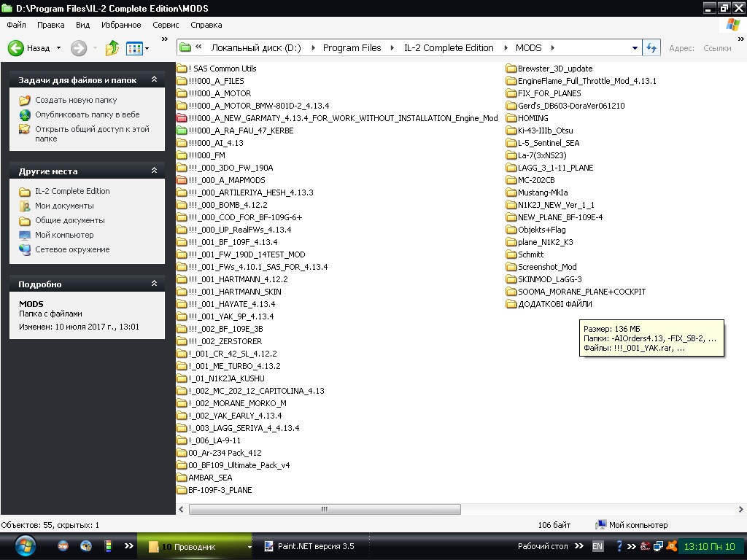The width and height of the screenshot is (747, 560).
Task: Open the Избранное menu
Action: pyautogui.click(x=121, y=25)
